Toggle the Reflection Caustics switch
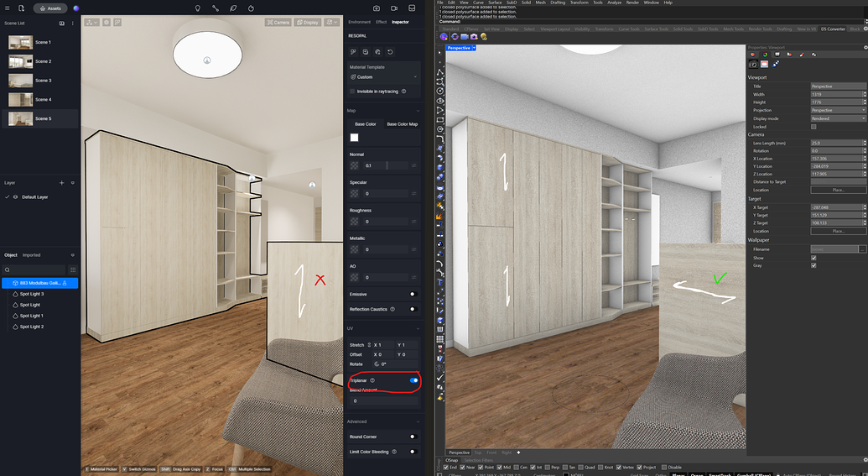The height and width of the screenshot is (476, 868). click(x=413, y=309)
